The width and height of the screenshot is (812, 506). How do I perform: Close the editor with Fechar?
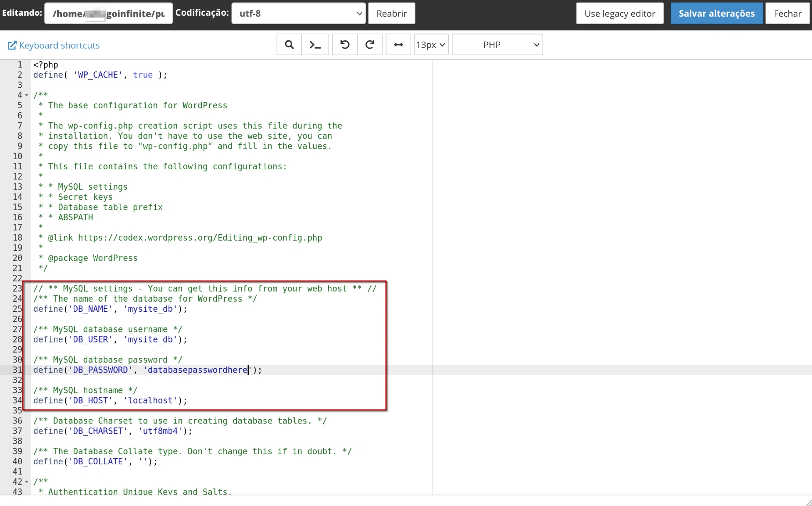(787, 13)
